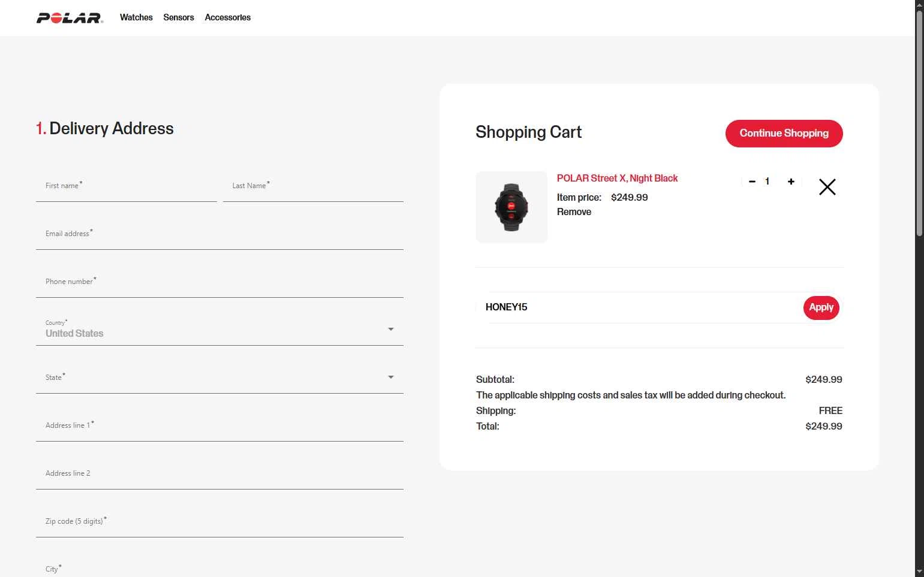Focus the Last Name field
924x577 pixels.
click(313, 186)
